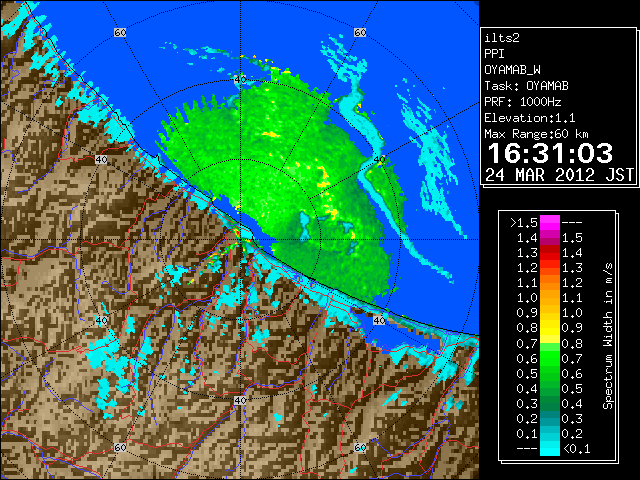
Task: Click the "OYAMAB_W" product name
Action: pos(512,70)
